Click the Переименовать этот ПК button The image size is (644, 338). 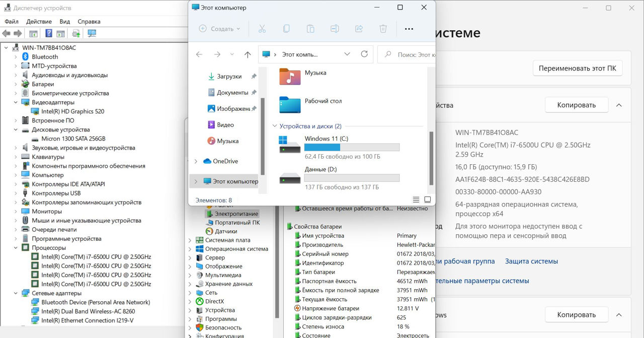pyautogui.click(x=577, y=68)
